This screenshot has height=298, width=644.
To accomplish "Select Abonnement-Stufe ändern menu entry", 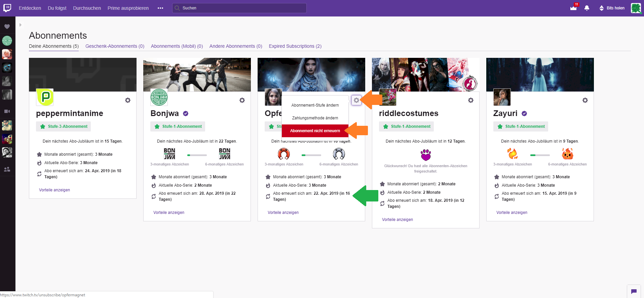I will (315, 105).
